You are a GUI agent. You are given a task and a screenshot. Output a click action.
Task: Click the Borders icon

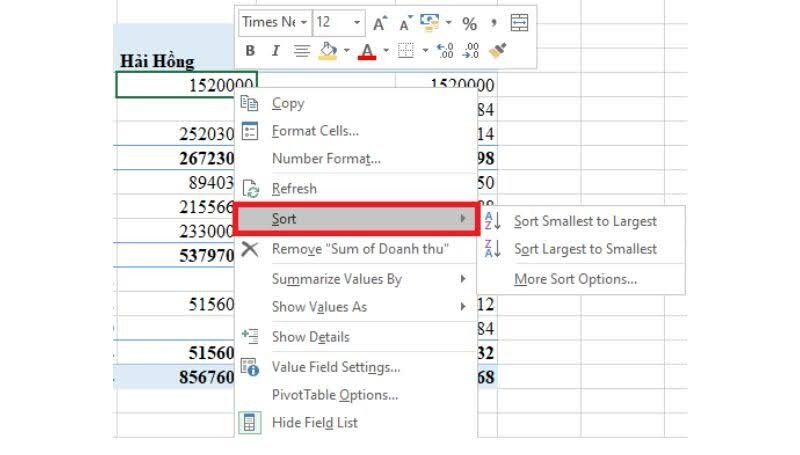tap(406, 50)
